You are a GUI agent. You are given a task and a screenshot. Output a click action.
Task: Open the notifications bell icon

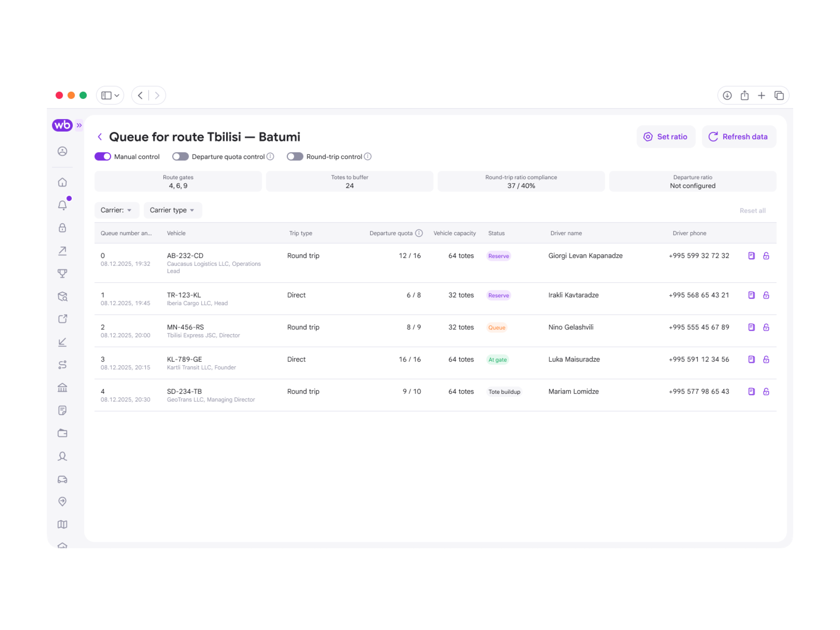[62, 205]
